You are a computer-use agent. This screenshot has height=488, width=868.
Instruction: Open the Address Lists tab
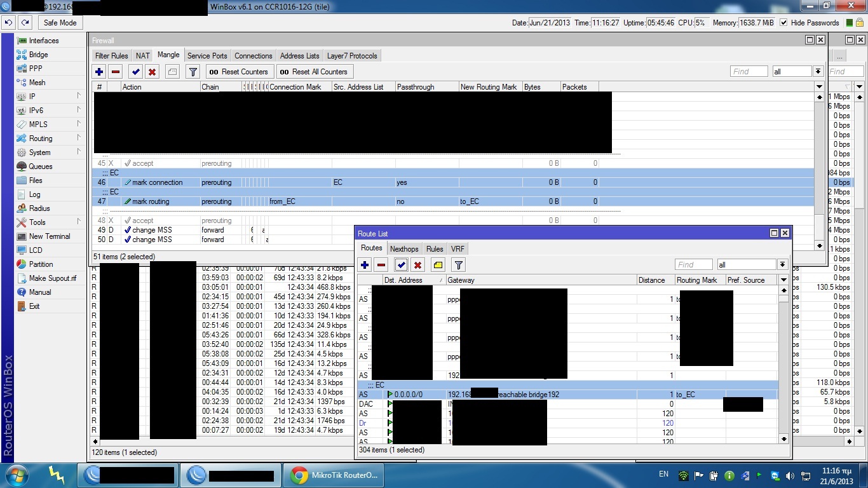(x=300, y=56)
